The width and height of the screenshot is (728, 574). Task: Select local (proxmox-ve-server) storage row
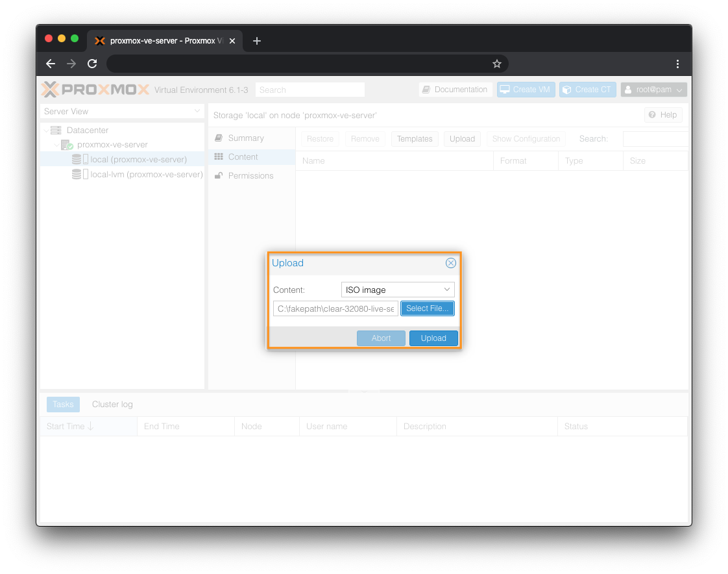point(122,160)
